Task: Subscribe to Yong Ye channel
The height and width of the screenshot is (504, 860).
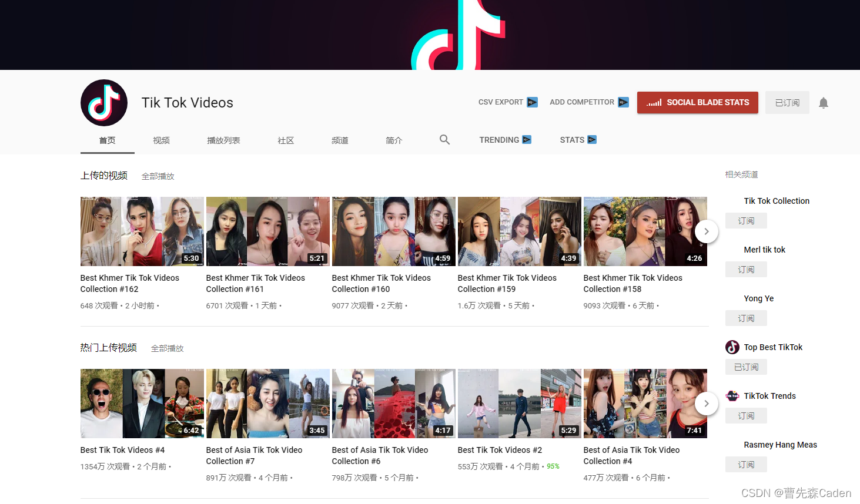Action: (x=746, y=318)
